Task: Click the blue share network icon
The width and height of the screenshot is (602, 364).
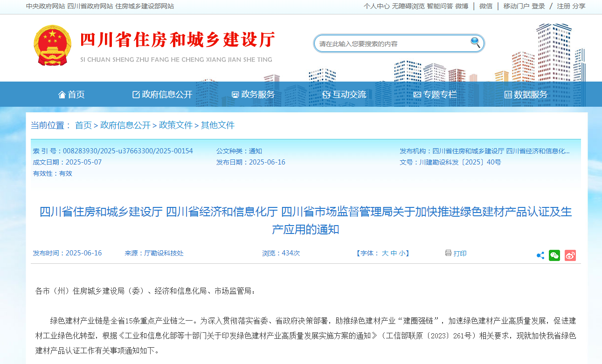Action: click(x=540, y=255)
